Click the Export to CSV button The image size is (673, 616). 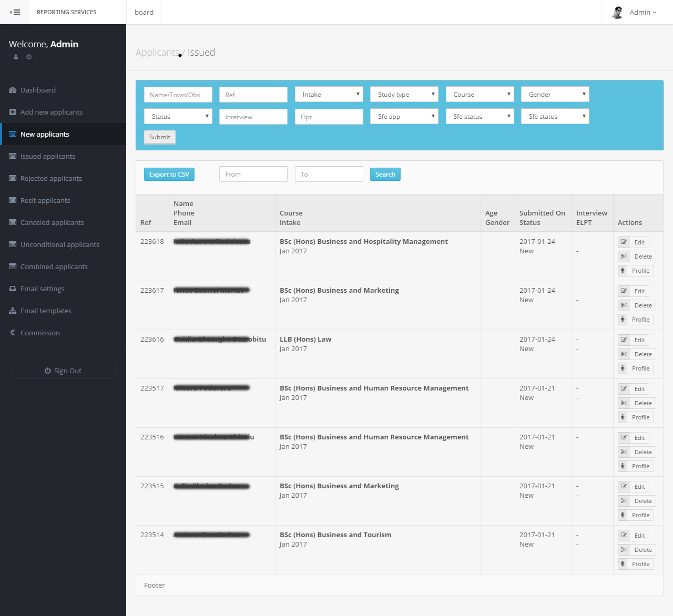click(x=169, y=174)
